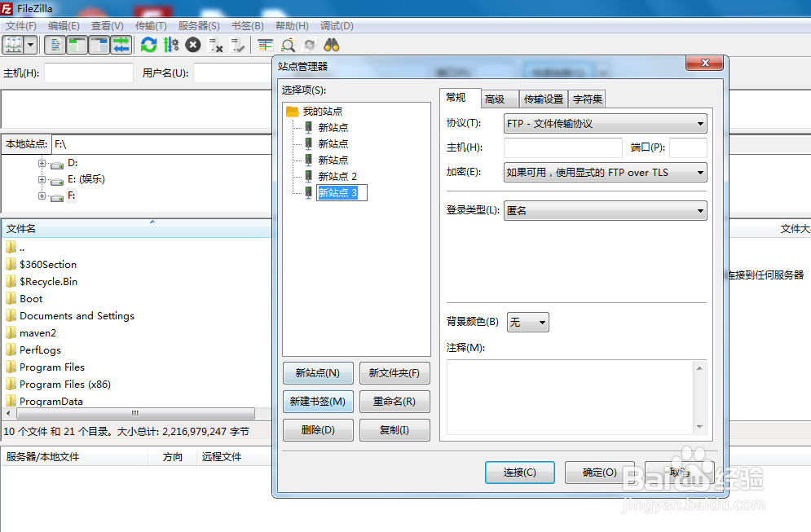Toggle synchronized browsing icon
The image size is (811, 532).
(310, 46)
